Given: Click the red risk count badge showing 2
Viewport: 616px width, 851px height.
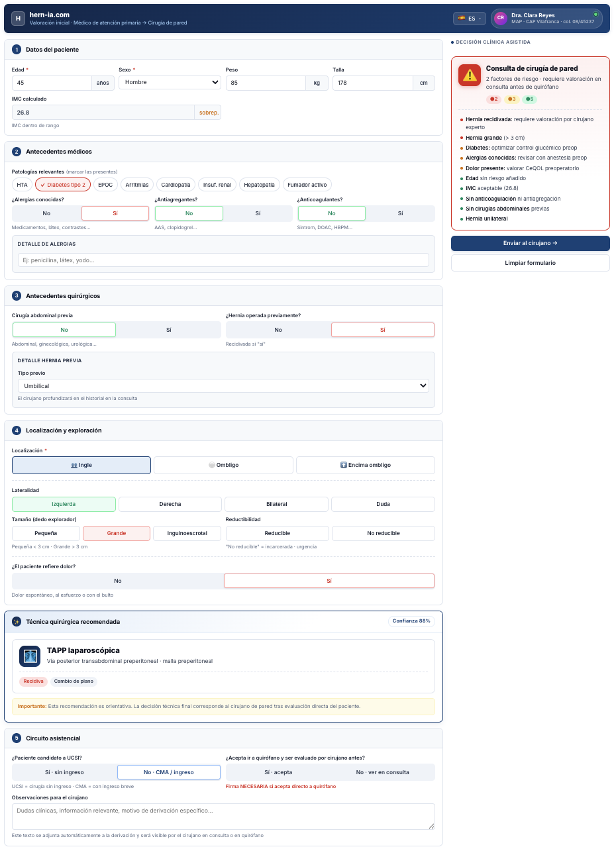Looking at the screenshot, I should pos(493,99).
